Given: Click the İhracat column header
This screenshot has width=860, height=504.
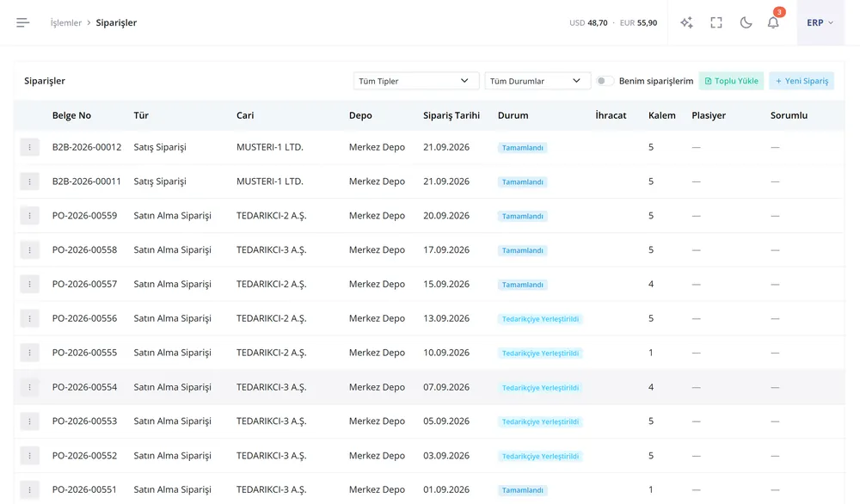Looking at the screenshot, I should [611, 115].
